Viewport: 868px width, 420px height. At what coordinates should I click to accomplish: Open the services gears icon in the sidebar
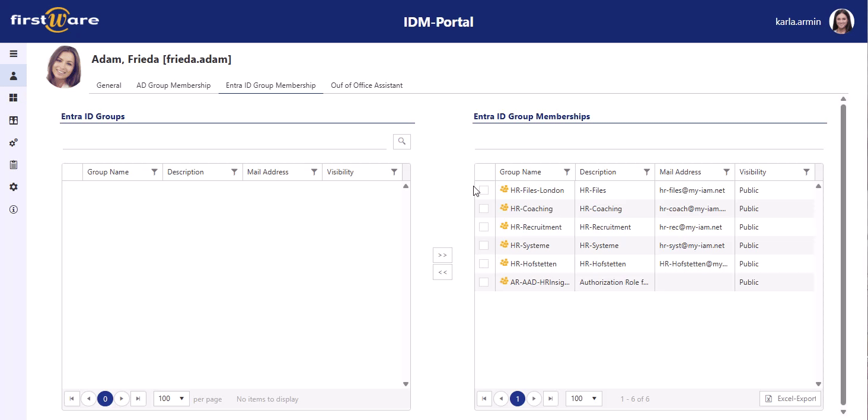pyautogui.click(x=13, y=142)
